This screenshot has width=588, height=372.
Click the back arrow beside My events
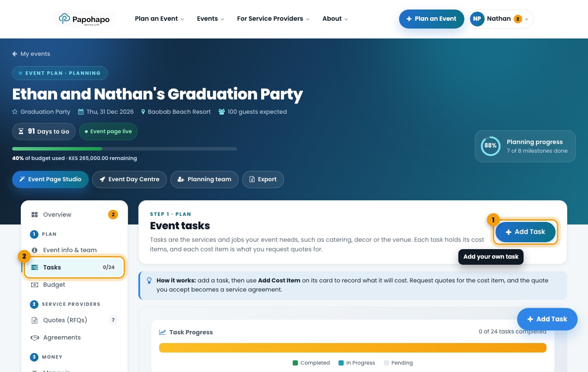click(x=15, y=54)
